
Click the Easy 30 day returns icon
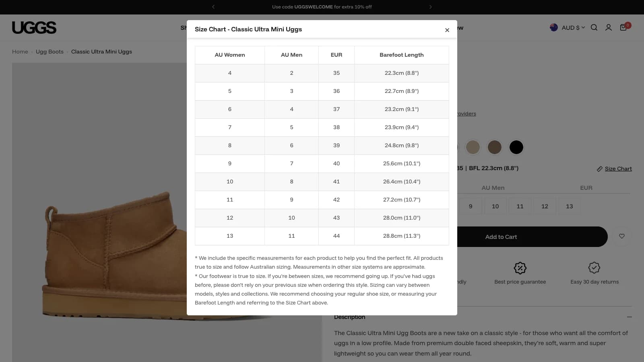click(594, 267)
